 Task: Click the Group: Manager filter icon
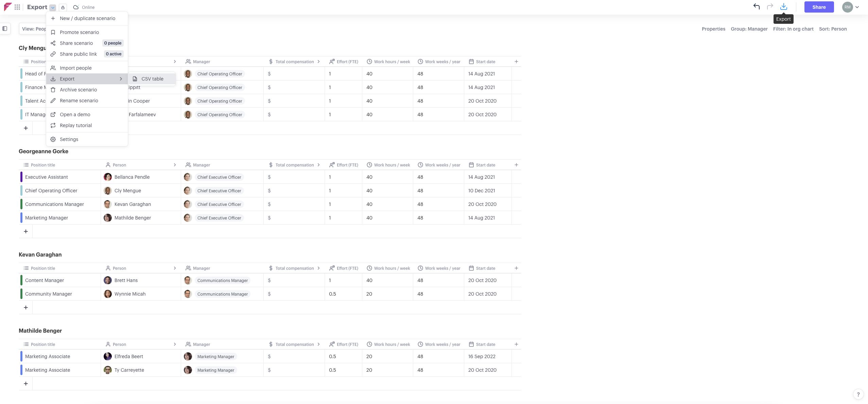click(x=749, y=29)
